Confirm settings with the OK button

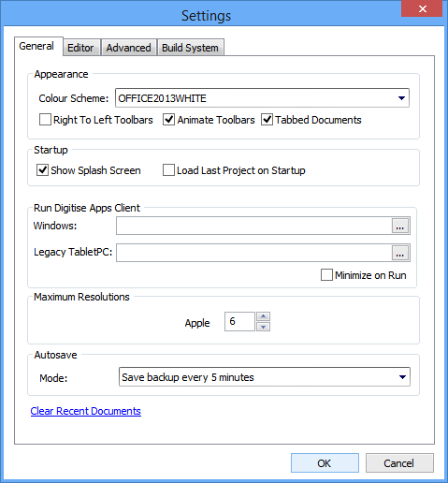click(325, 463)
